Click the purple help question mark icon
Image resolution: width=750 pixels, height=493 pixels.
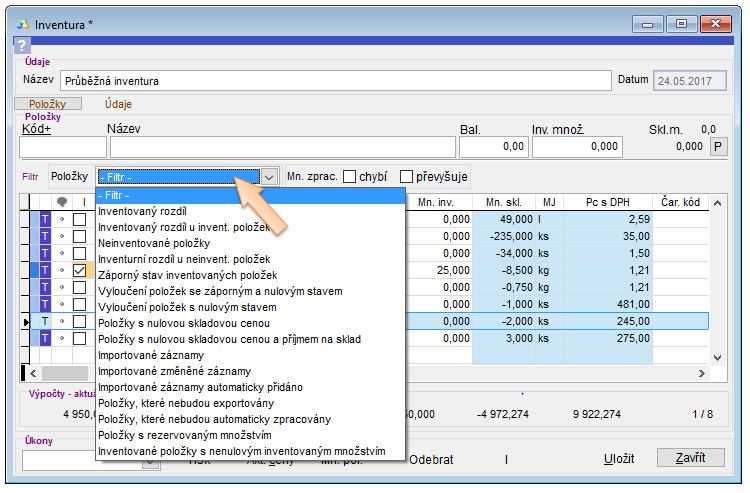pyautogui.click(x=23, y=45)
